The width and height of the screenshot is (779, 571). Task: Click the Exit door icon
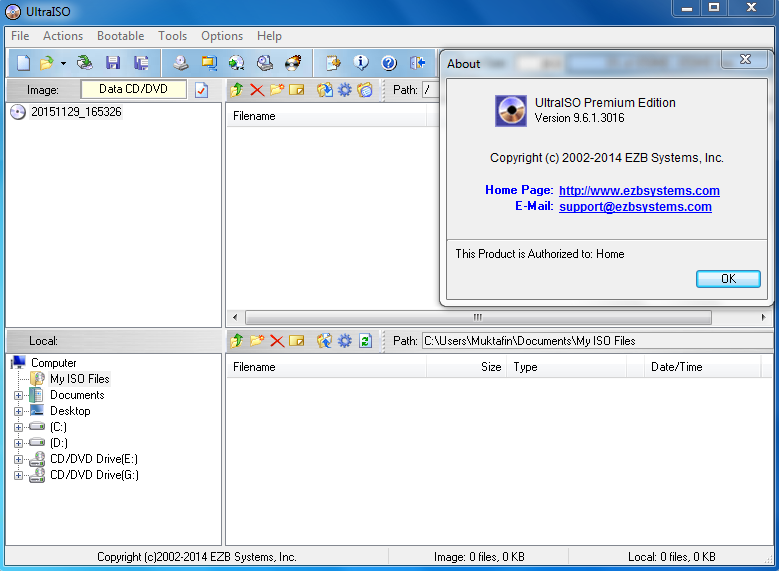(x=417, y=63)
